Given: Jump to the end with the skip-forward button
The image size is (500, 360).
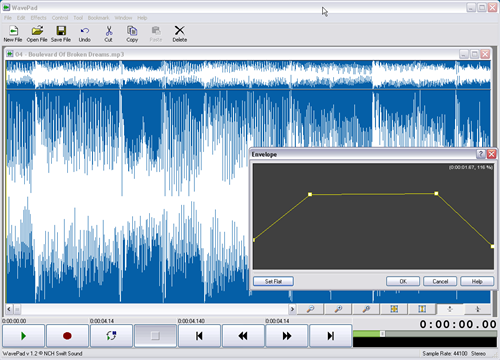Looking at the screenshot, I should coord(331,336).
